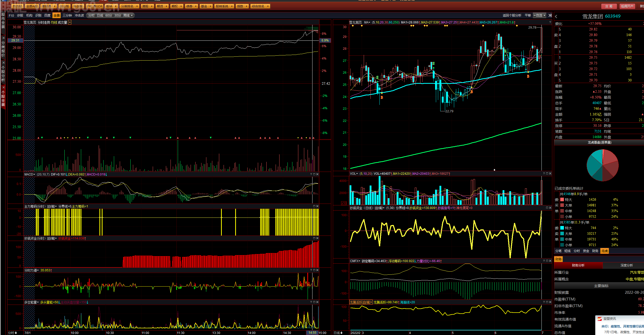Select the 龙虎 tab
This screenshot has height=335, width=644.
pyautogui.click(x=605, y=251)
